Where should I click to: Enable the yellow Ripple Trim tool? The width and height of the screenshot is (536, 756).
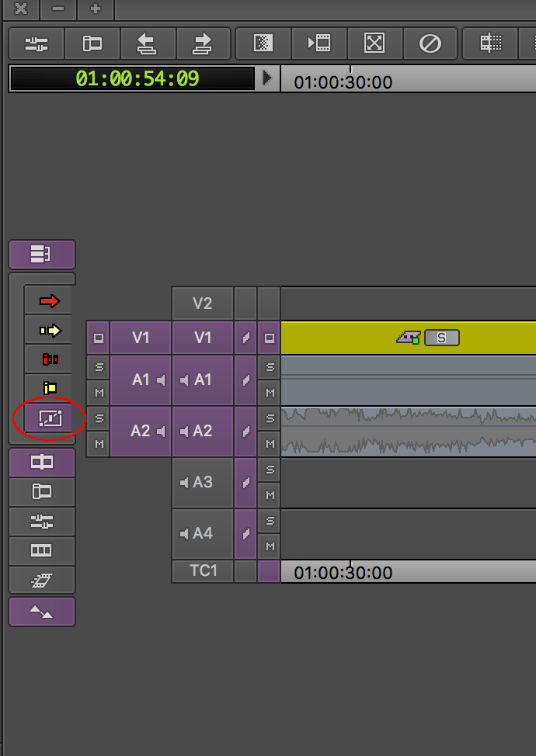(x=50, y=388)
